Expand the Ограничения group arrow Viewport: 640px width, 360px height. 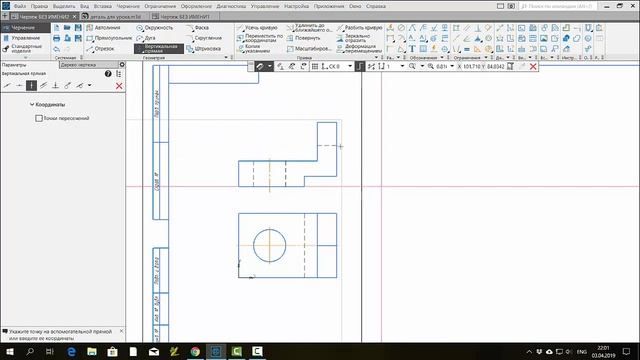pos(486,58)
